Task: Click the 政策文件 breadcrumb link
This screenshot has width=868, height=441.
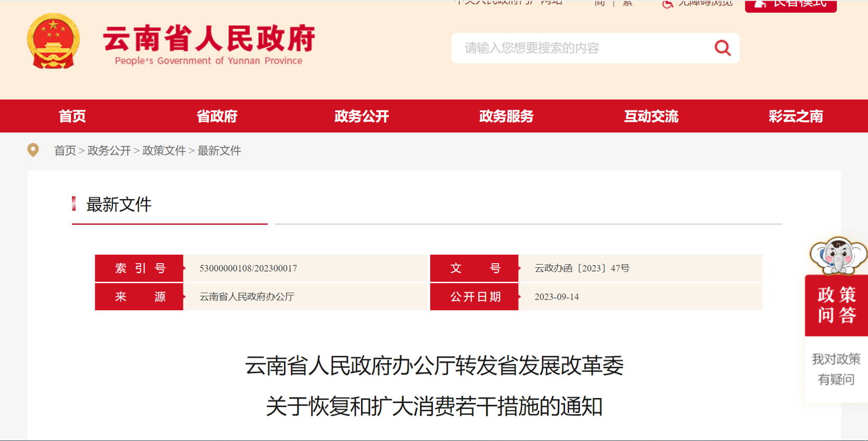Action: (164, 151)
